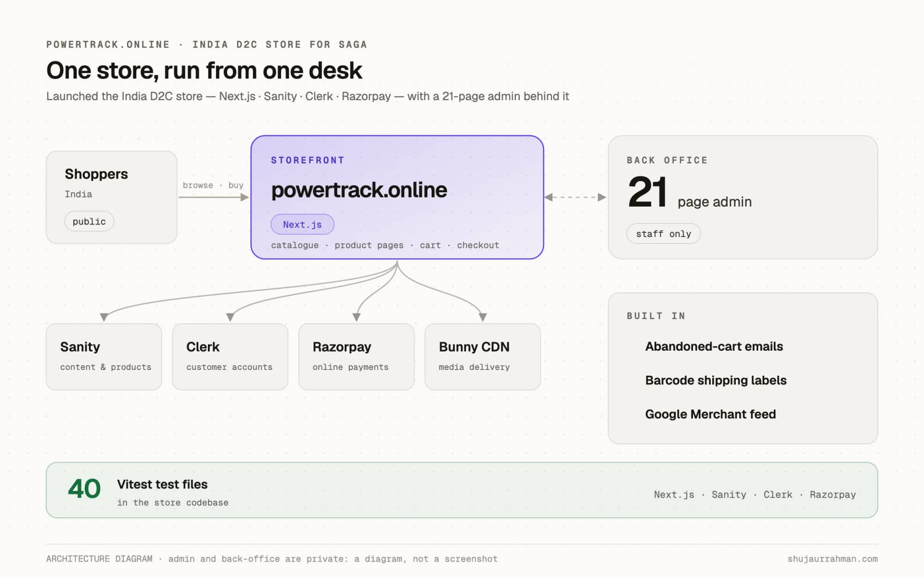This screenshot has width=924, height=578.
Task: Select the "staff only" pill tag
Action: 663,234
